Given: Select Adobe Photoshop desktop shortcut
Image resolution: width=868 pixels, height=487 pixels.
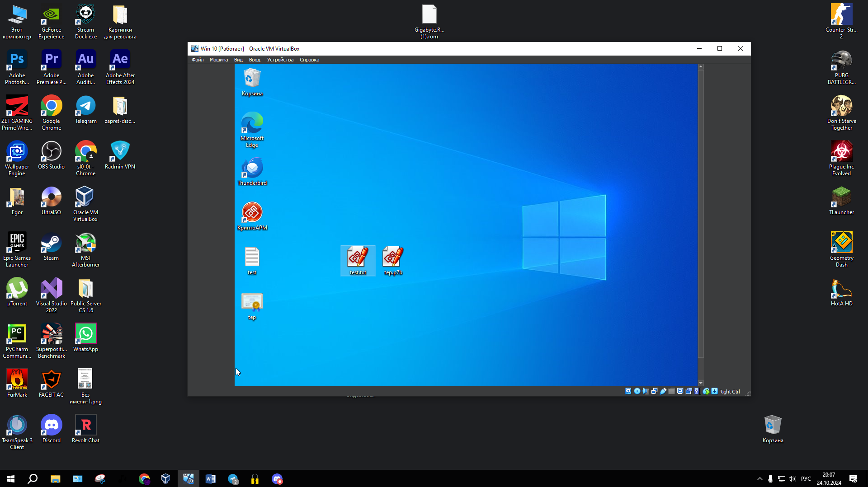Looking at the screenshot, I should [x=17, y=67].
